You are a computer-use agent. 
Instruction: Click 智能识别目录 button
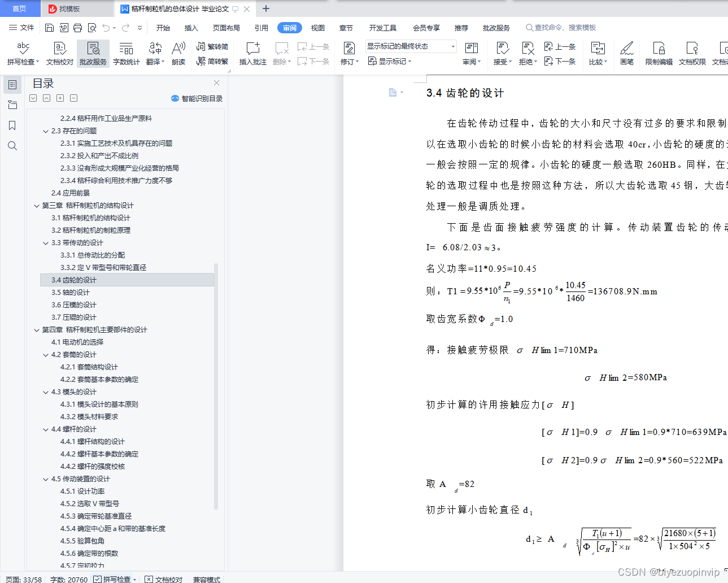click(197, 98)
